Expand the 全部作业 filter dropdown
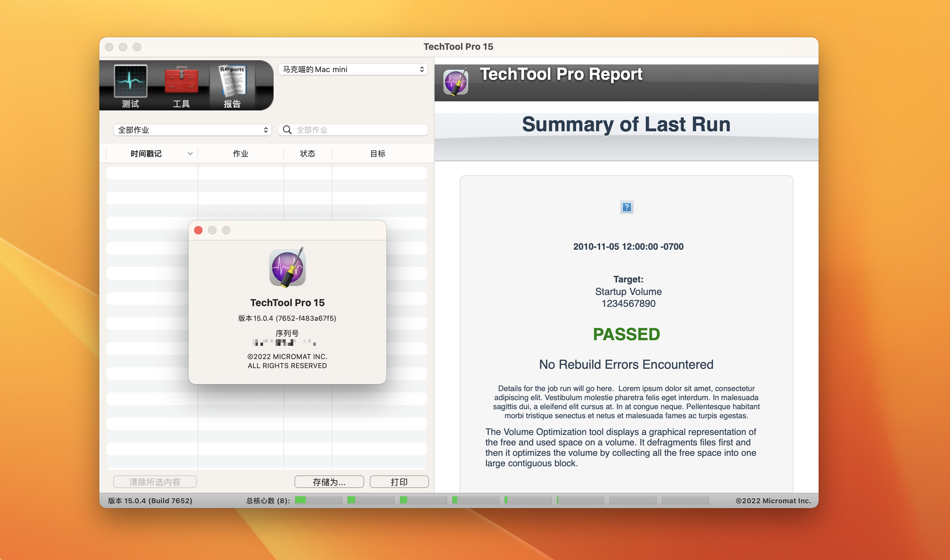 click(x=193, y=130)
